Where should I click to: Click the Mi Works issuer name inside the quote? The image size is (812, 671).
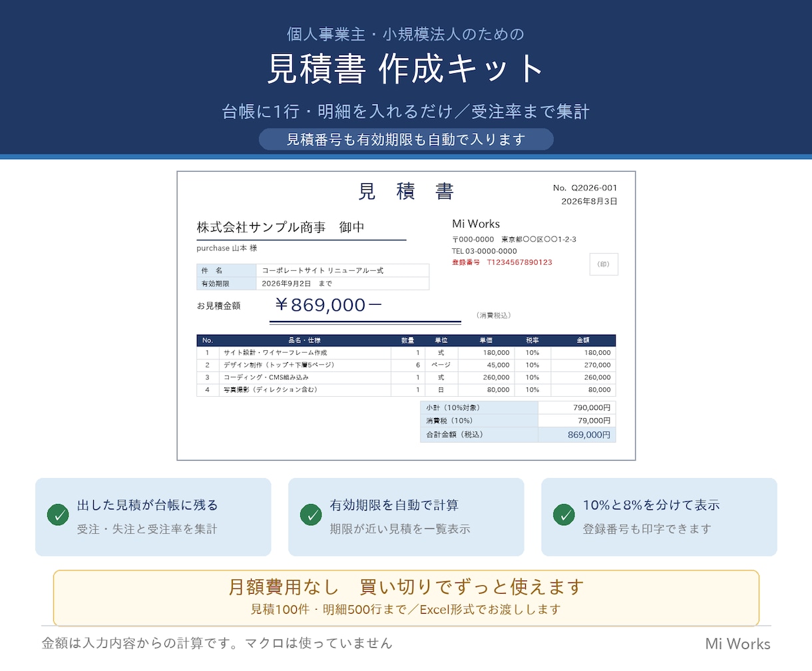click(x=476, y=224)
